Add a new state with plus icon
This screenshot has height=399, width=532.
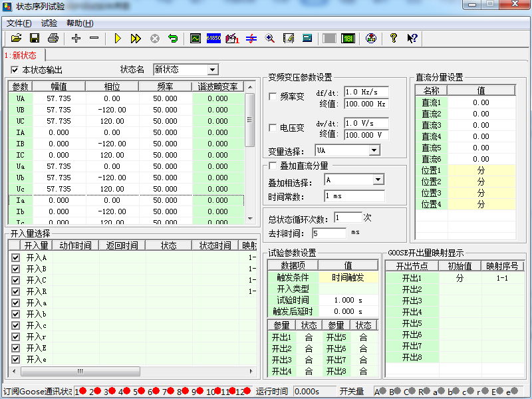pos(76,39)
